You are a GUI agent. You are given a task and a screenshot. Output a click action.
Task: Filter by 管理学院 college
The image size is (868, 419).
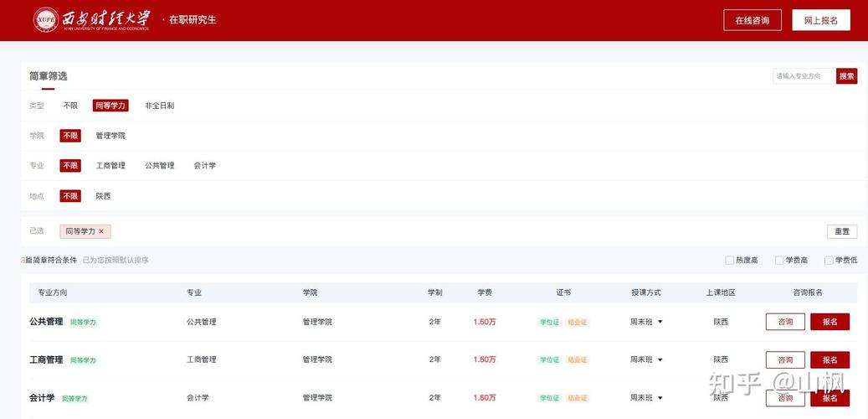pyautogui.click(x=110, y=136)
